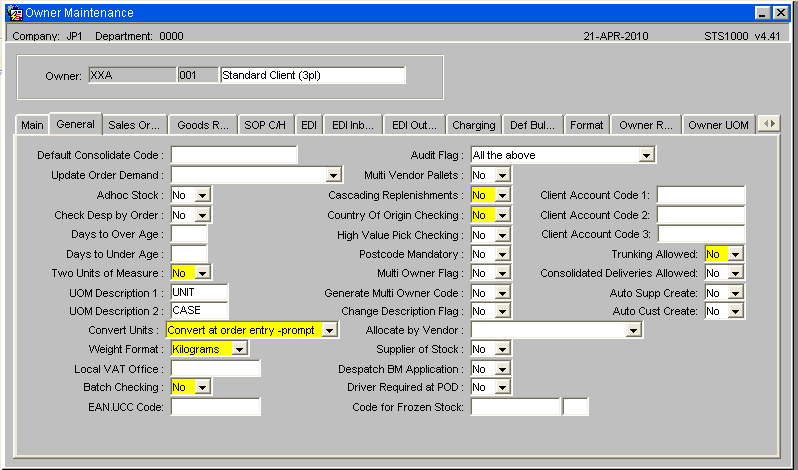Click the 21-APR-2010 date text
This screenshot has width=798, height=470.
(616, 36)
